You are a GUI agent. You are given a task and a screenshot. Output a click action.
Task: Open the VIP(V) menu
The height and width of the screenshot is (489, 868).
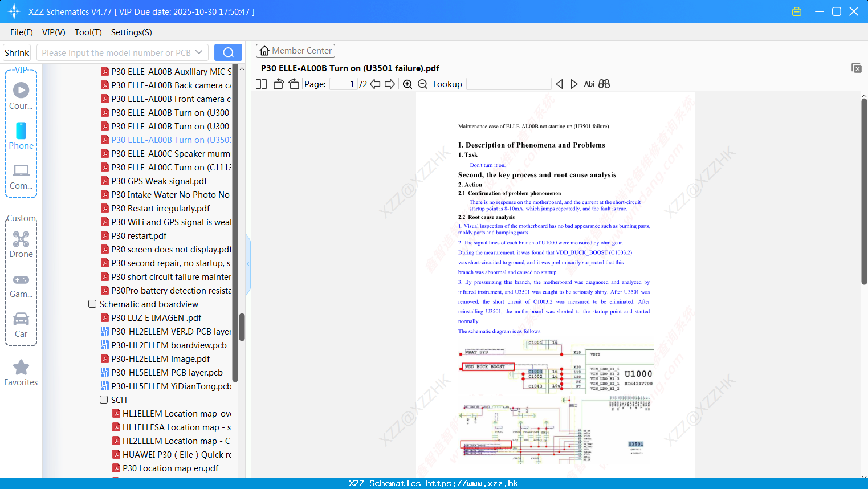pyautogui.click(x=54, y=32)
